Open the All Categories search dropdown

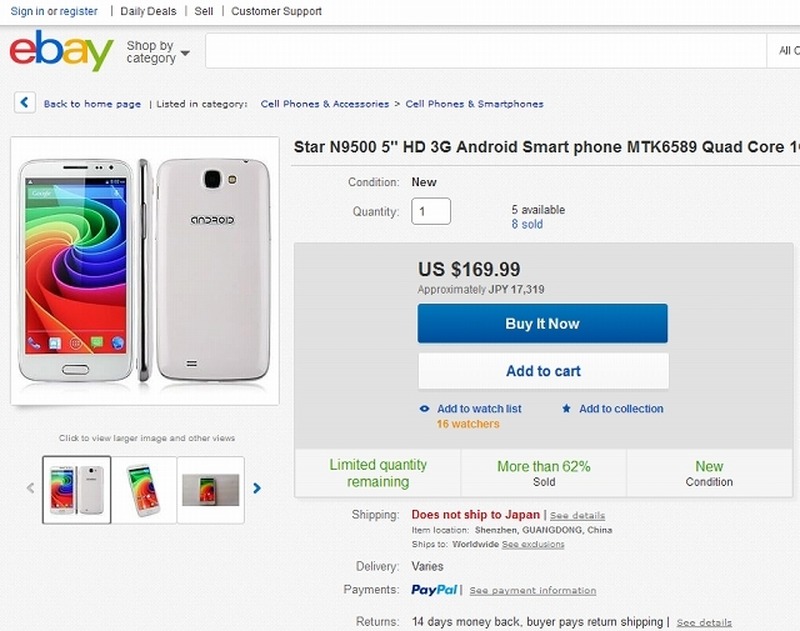point(787,51)
